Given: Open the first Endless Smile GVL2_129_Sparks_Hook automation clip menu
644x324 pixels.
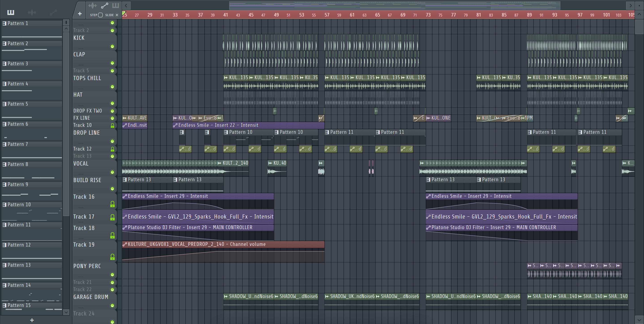Looking at the screenshot, I should pyautogui.click(x=125, y=217).
